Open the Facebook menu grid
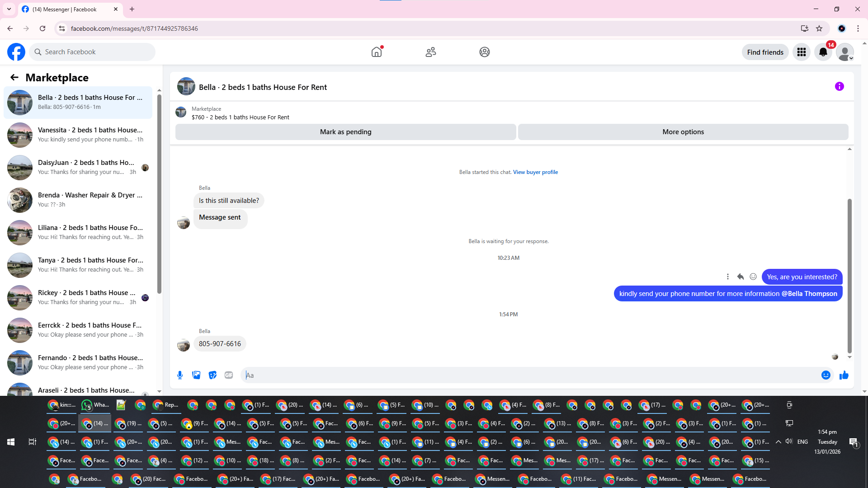Viewport: 868px width, 488px height. (802, 52)
